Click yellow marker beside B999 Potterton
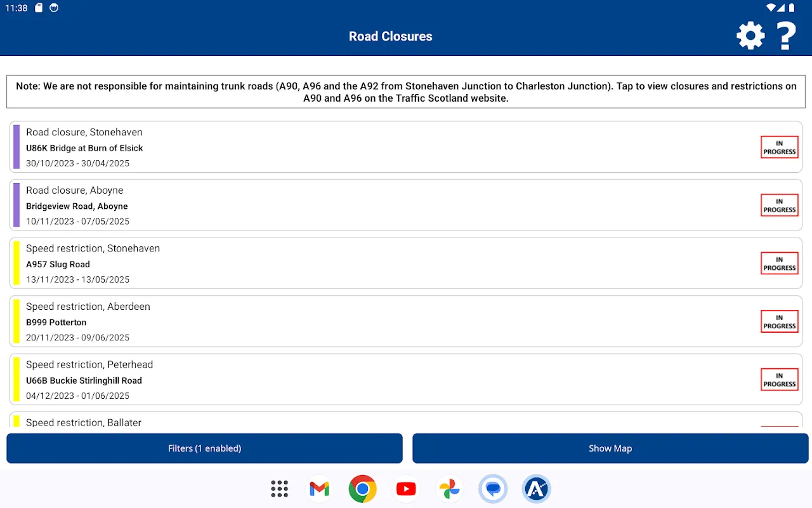The width and height of the screenshot is (812, 508). coord(16,321)
